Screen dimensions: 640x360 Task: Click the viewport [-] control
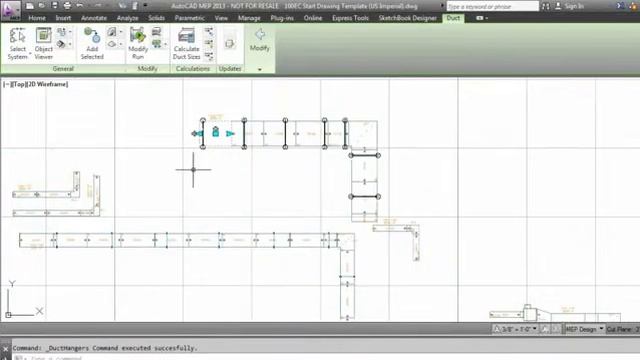pyautogui.click(x=7, y=84)
